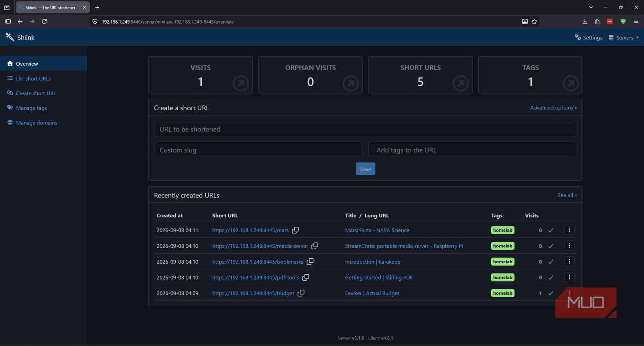The width and height of the screenshot is (644, 346).
Task: Copy the media-server short URL
Action: point(315,246)
